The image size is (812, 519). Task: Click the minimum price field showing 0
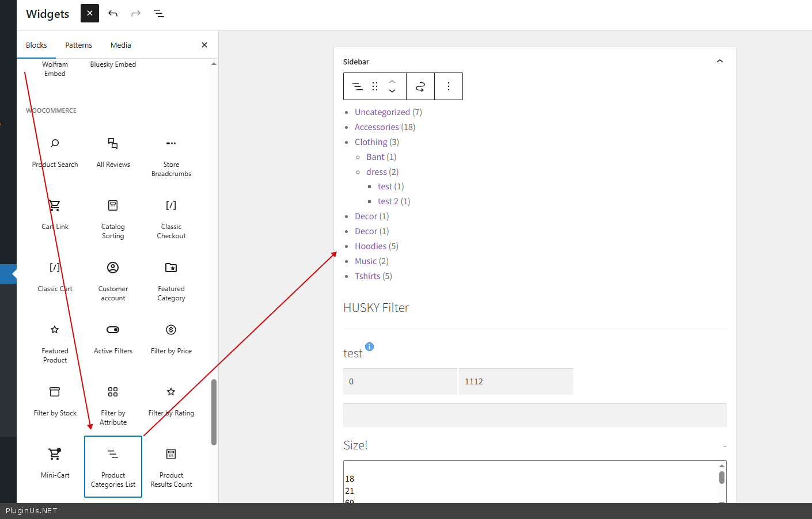[400, 381]
